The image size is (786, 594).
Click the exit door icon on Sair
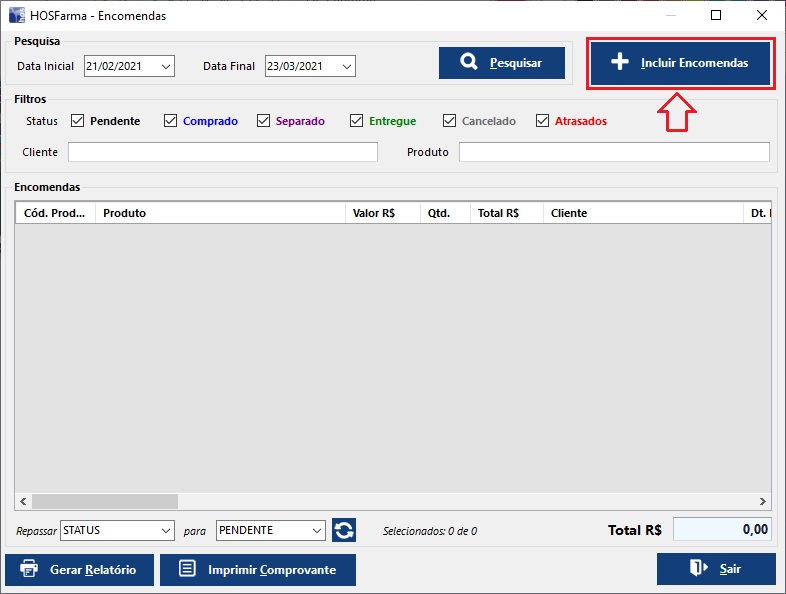pyautogui.click(x=698, y=569)
